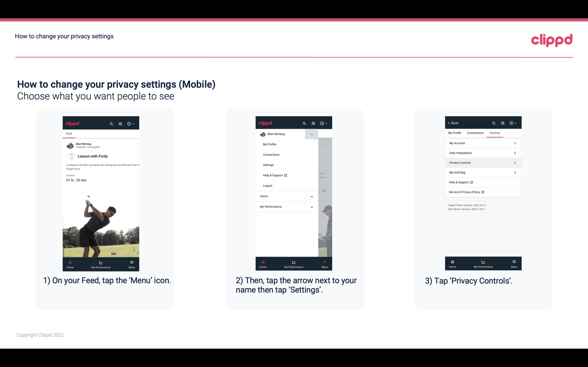Select the Settings tab in profile screen
This screenshot has height=367, width=588.
point(495,133)
